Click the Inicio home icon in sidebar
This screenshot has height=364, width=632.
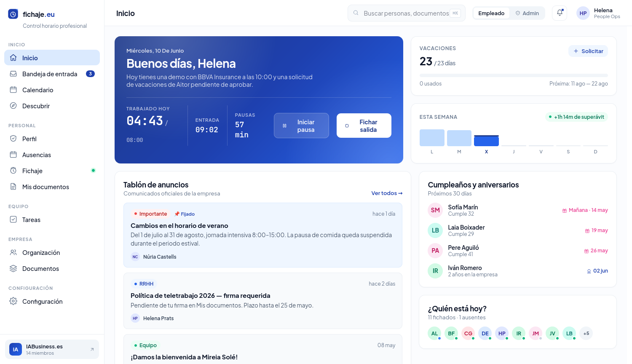pyautogui.click(x=13, y=58)
